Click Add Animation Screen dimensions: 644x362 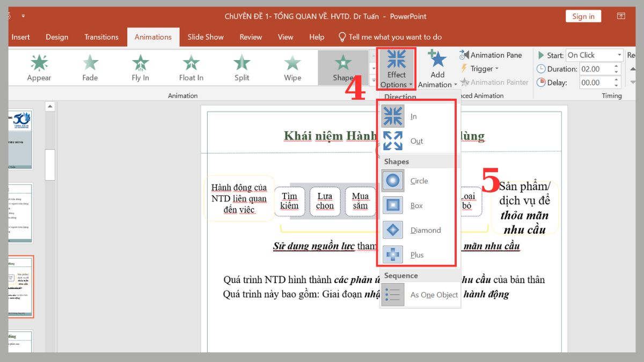click(437, 68)
